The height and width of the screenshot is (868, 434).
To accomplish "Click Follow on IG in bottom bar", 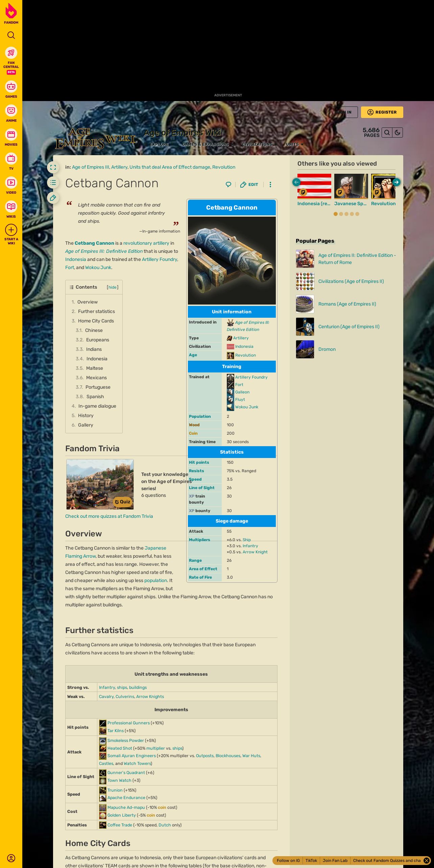I will coord(288,861).
